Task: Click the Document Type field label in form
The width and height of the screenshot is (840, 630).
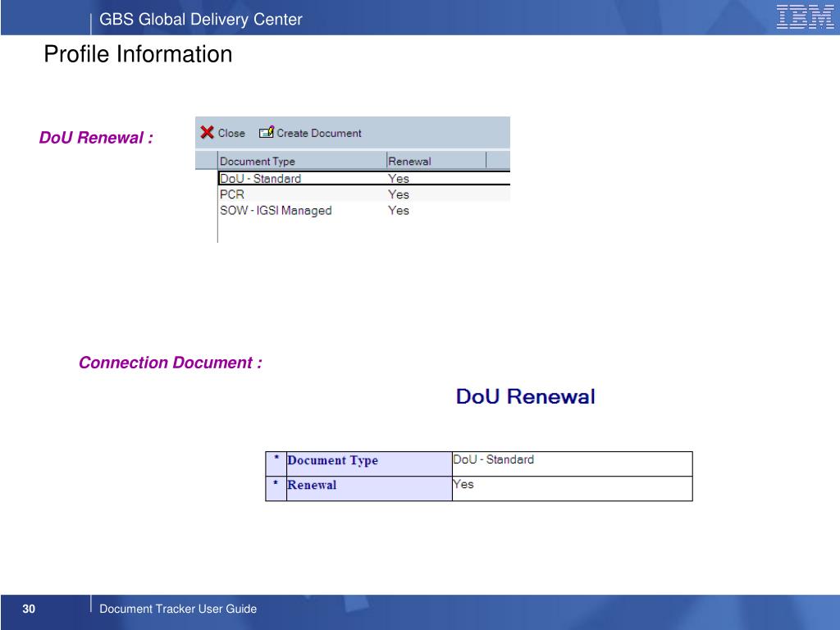Action: click(333, 460)
